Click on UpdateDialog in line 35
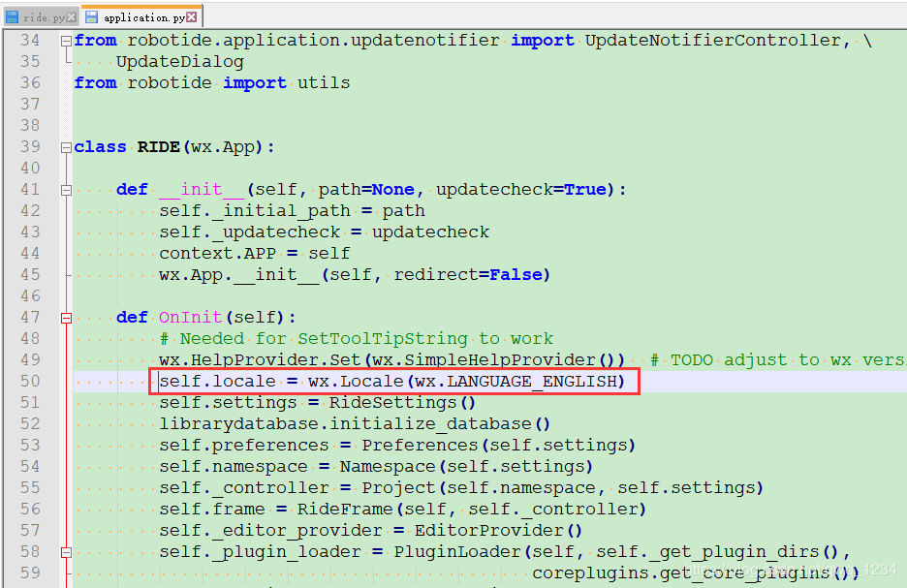This screenshot has width=907, height=588. pyautogui.click(x=180, y=62)
